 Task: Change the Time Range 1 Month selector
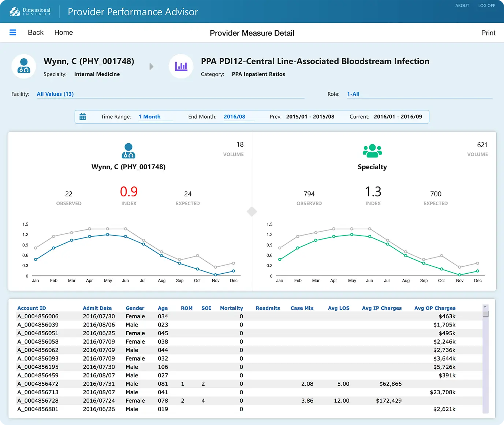coord(149,117)
